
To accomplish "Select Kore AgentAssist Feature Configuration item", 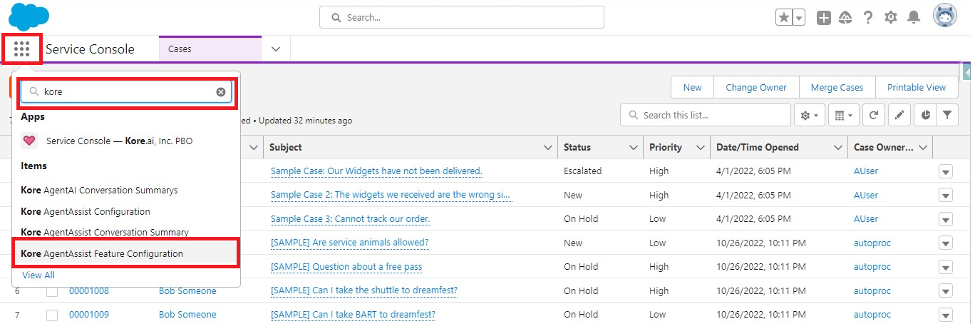I will point(102,253).
